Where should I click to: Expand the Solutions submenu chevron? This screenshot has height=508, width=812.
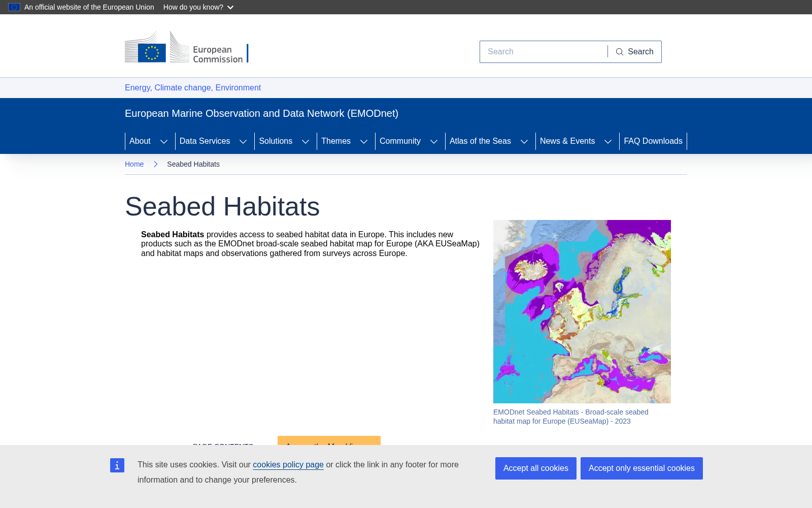pos(306,141)
